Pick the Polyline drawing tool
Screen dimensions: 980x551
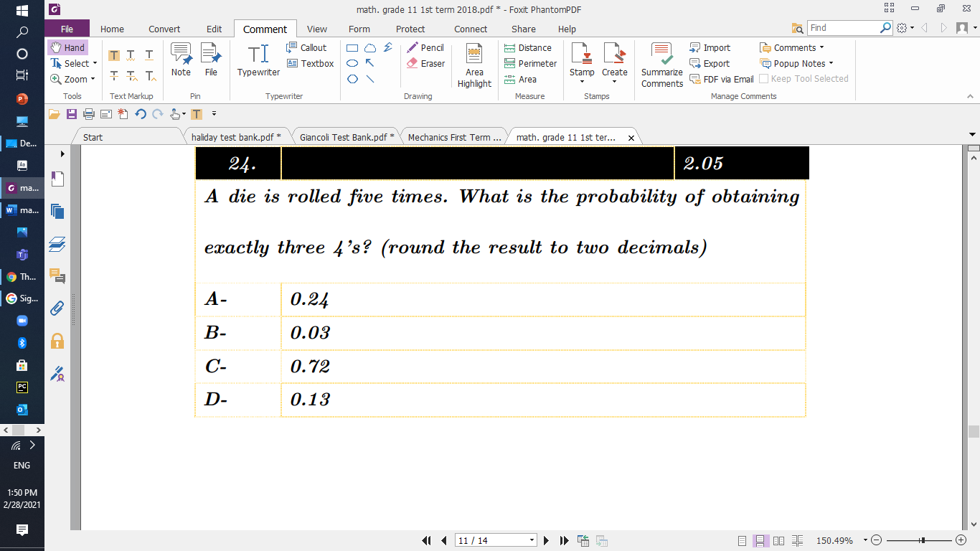pos(388,48)
